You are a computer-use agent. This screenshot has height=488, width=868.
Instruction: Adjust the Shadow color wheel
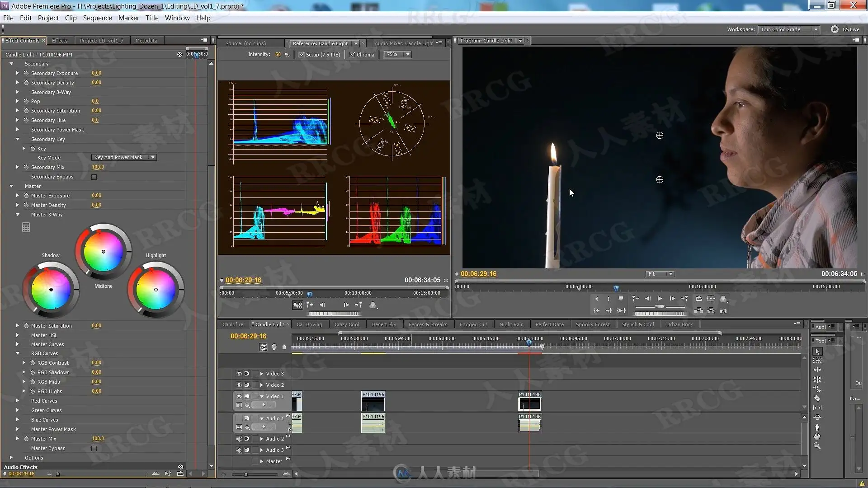(51, 290)
